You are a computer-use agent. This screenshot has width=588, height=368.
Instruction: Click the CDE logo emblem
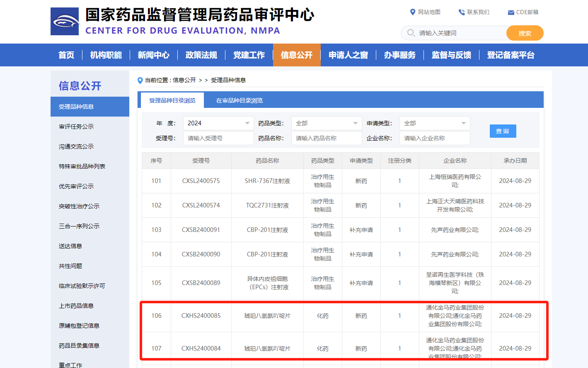pyautogui.click(x=65, y=21)
